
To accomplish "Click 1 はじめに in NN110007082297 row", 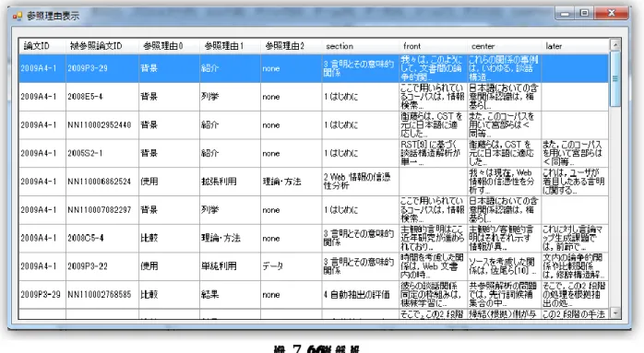I will tap(360, 210).
